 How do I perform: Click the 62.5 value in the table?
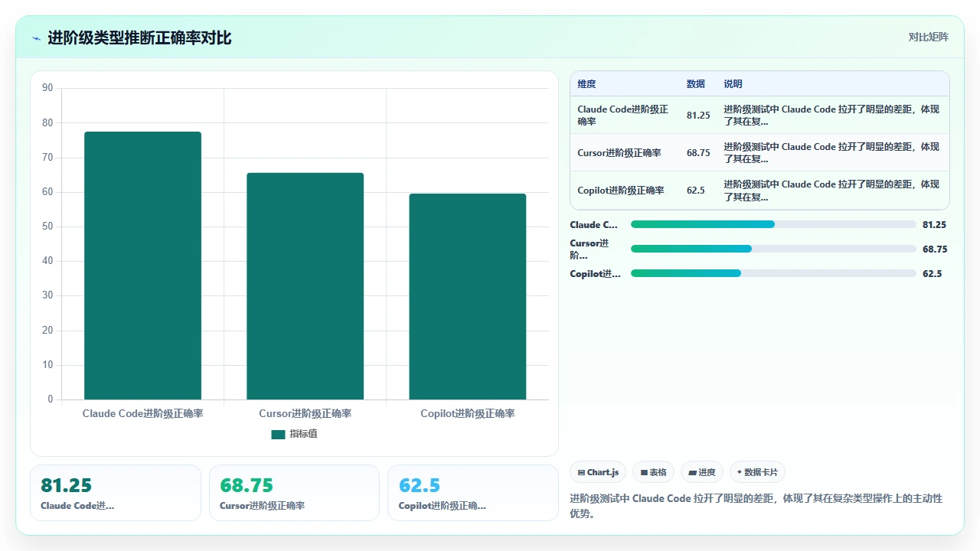point(696,191)
